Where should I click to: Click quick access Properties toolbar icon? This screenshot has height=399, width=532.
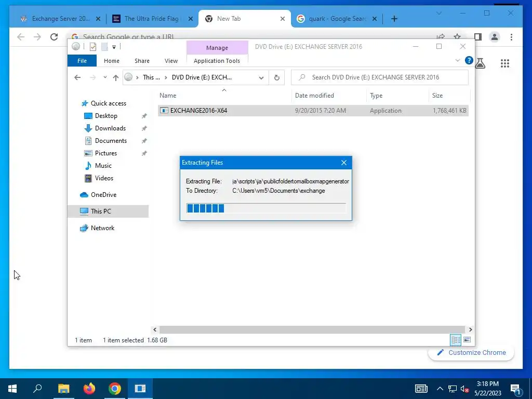93,47
